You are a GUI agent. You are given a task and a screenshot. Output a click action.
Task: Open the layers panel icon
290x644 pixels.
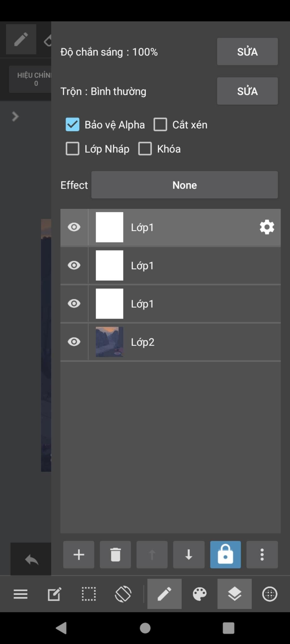point(234,594)
